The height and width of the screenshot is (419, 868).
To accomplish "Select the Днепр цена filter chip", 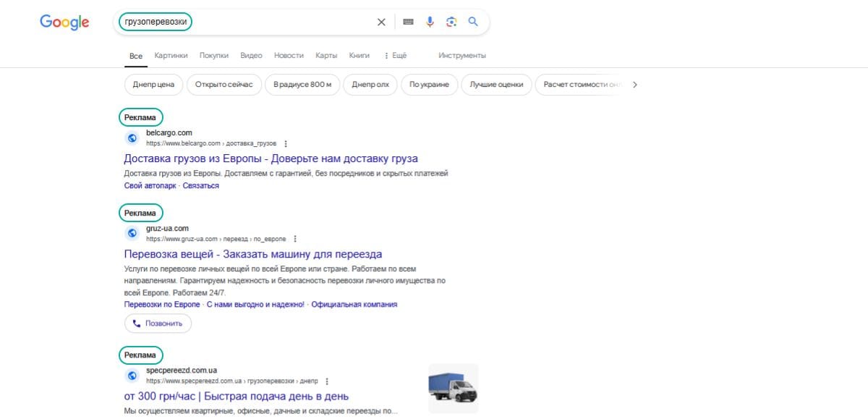I will [153, 85].
